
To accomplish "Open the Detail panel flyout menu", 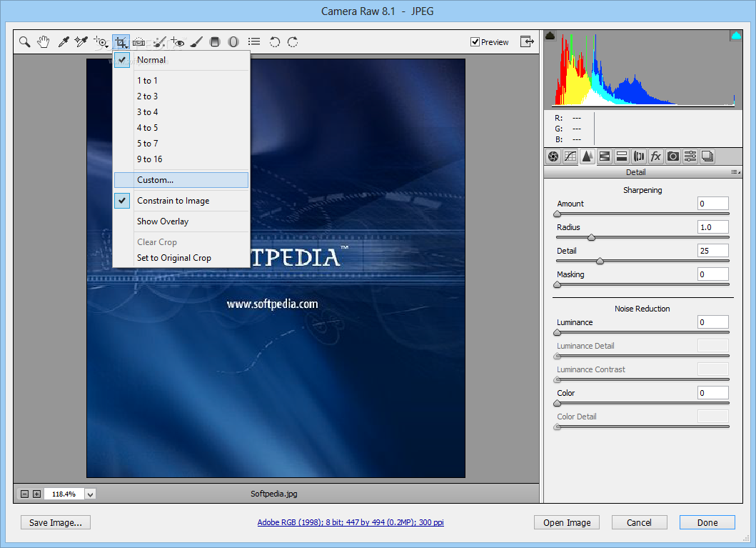I will pos(736,172).
